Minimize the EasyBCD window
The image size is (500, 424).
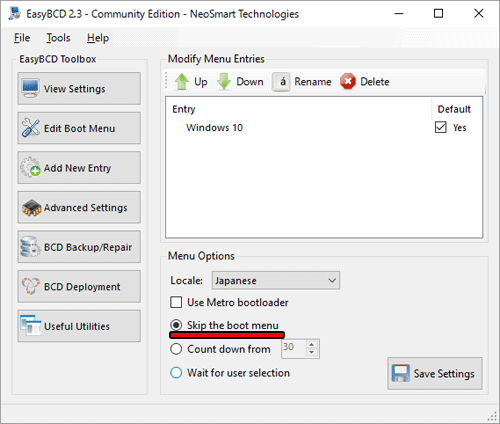click(x=399, y=13)
